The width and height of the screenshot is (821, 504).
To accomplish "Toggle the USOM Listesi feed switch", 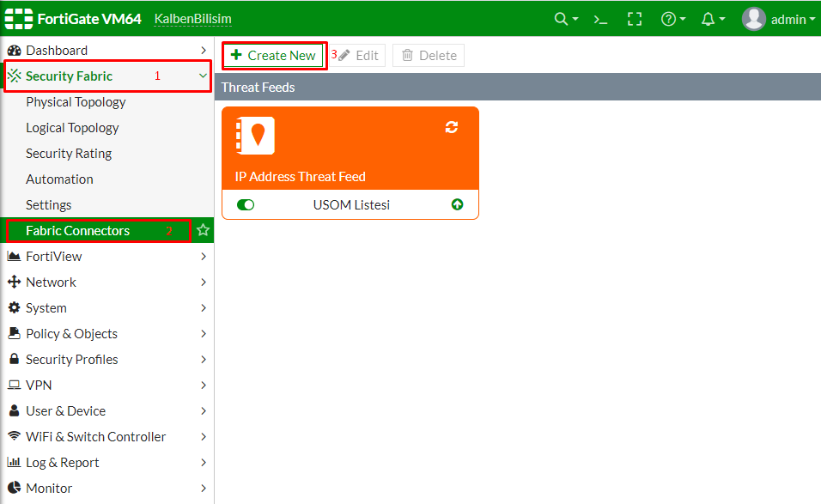I will 245,204.
